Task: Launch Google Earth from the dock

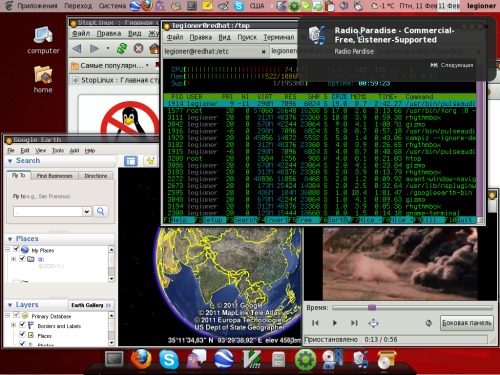Action: [223, 359]
